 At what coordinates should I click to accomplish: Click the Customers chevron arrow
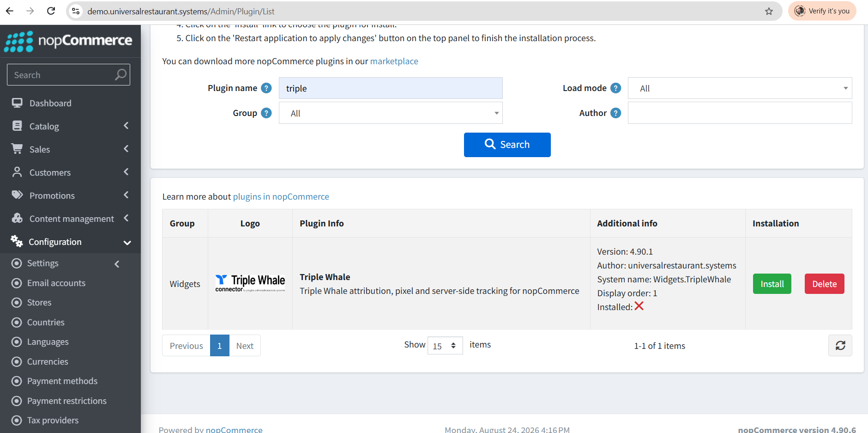pyautogui.click(x=126, y=172)
